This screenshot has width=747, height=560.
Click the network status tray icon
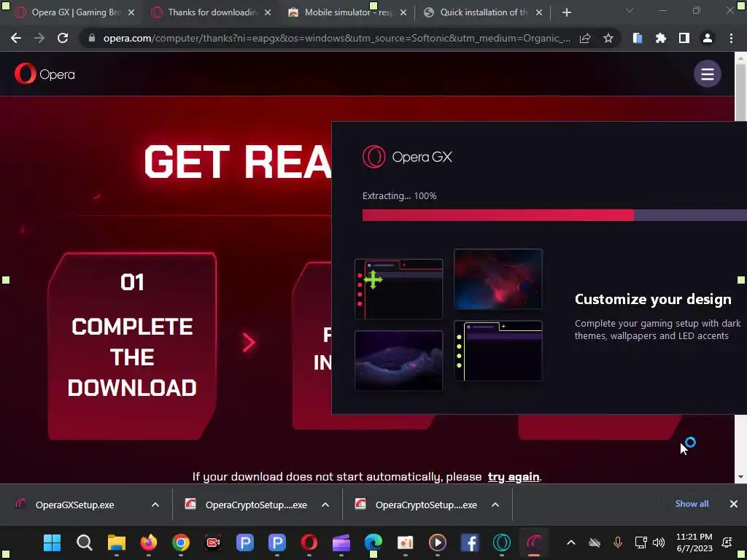(x=640, y=542)
